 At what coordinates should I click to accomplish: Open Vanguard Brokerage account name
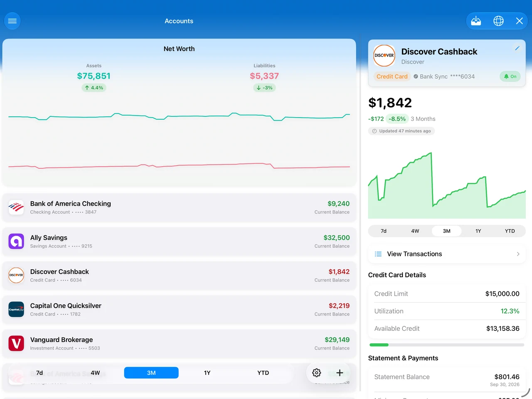(62, 340)
